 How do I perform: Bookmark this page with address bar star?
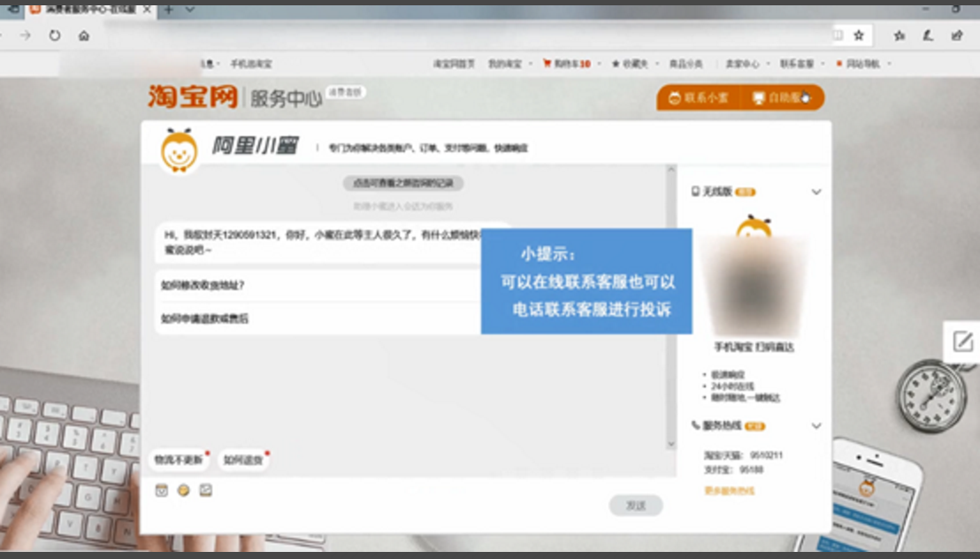coord(859,35)
